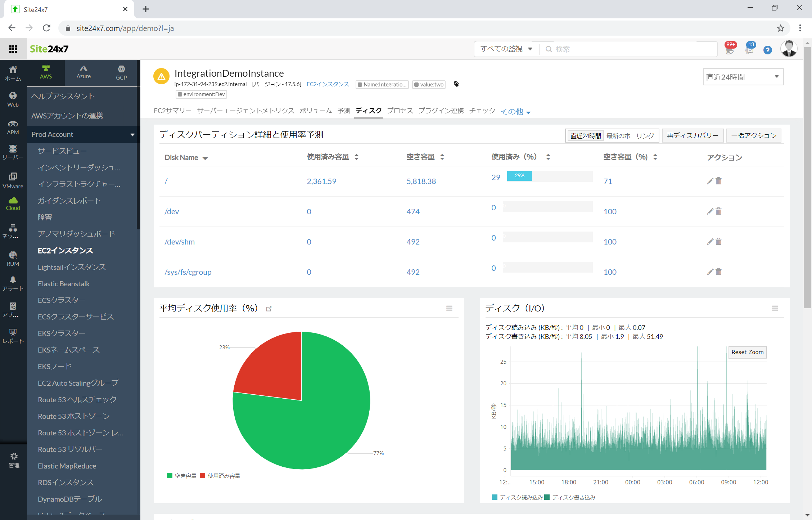Bookmark page with the star icon
Viewport: 812px width, 520px height.
point(781,28)
